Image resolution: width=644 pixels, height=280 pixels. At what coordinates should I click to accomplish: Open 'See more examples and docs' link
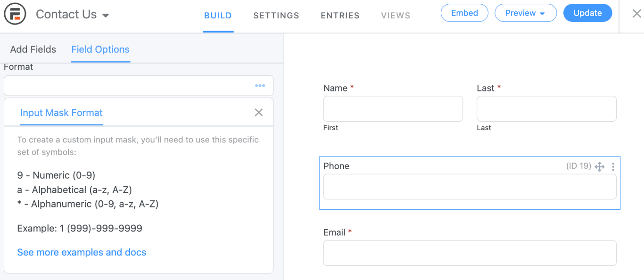click(x=81, y=252)
